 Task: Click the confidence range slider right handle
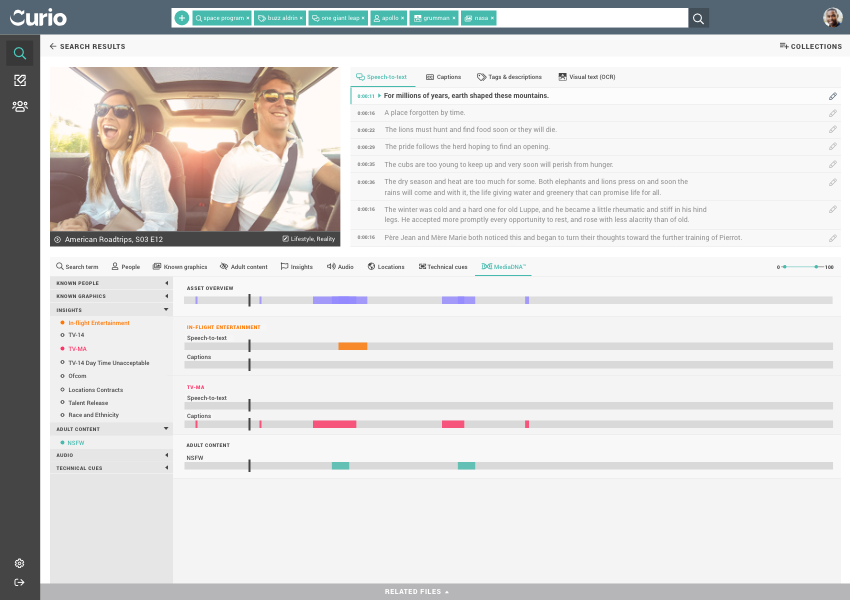816,267
